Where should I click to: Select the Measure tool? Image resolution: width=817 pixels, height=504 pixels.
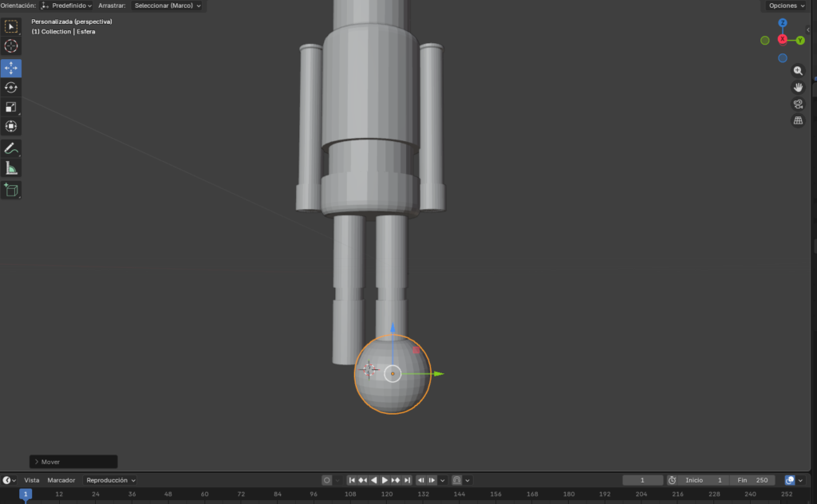click(11, 168)
